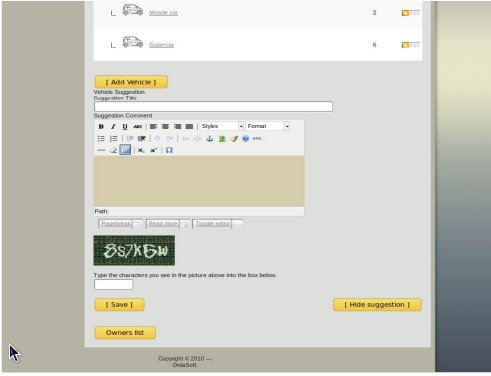Click the Muscle car count '2'
The height and width of the screenshot is (376, 491).
click(x=374, y=13)
